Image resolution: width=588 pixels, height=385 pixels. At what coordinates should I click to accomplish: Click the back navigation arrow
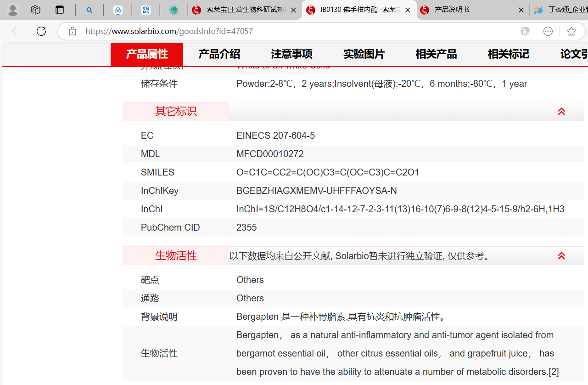tap(16, 31)
